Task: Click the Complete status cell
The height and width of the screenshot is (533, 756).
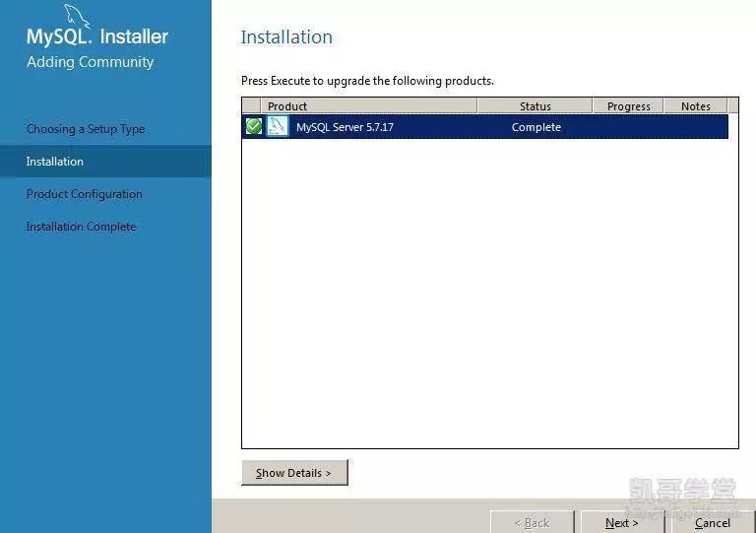Action: pyautogui.click(x=536, y=127)
